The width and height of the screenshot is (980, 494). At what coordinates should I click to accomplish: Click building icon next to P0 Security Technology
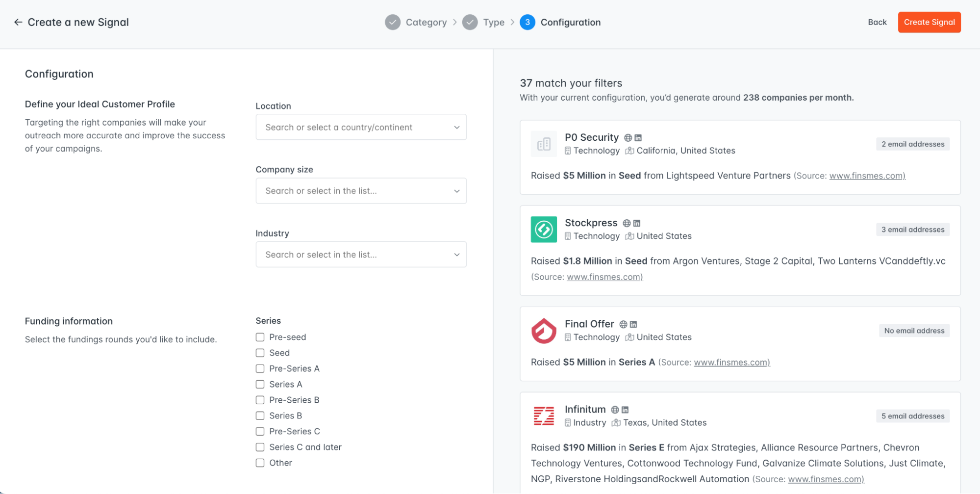[x=568, y=151]
